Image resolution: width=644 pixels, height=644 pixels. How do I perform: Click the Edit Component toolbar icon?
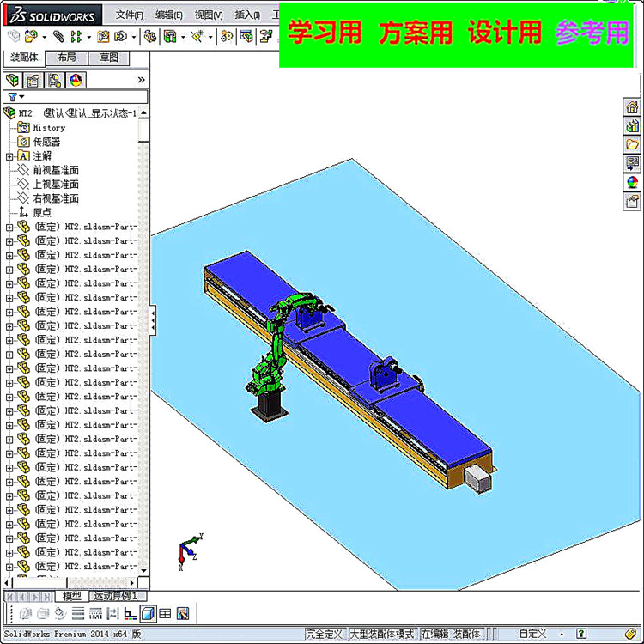click(x=14, y=37)
